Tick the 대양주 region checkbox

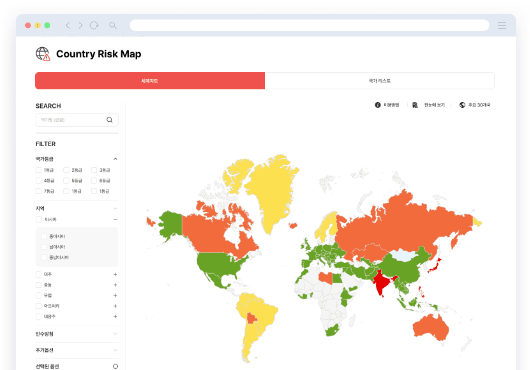pos(39,317)
